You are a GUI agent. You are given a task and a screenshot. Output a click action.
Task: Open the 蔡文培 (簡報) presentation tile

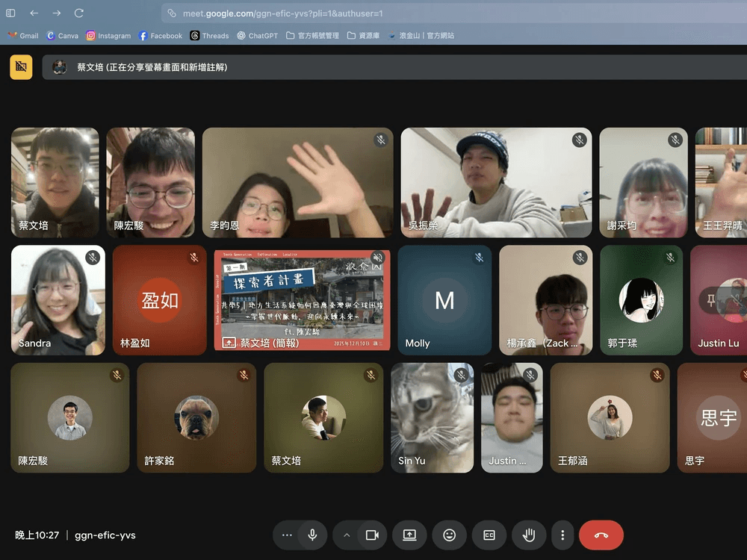click(302, 300)
